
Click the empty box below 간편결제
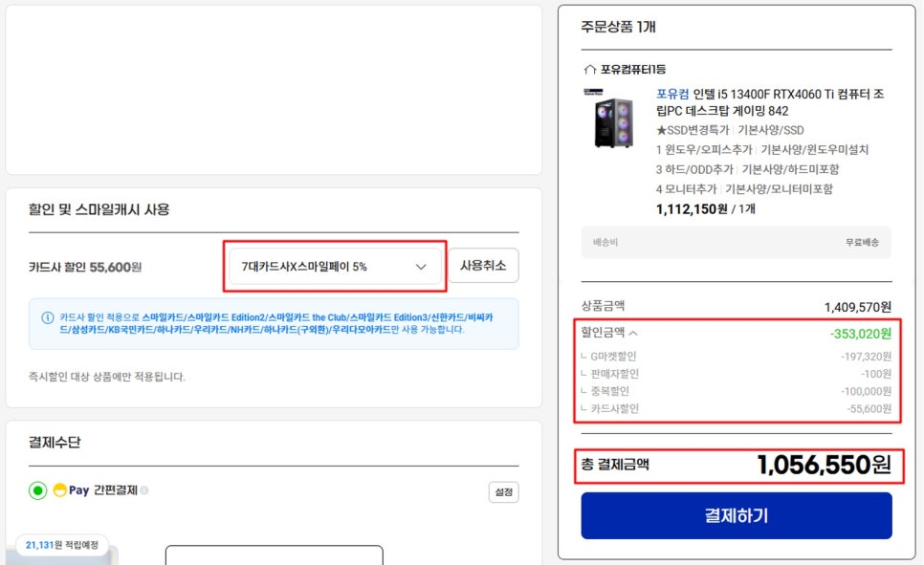coord(274,555)
